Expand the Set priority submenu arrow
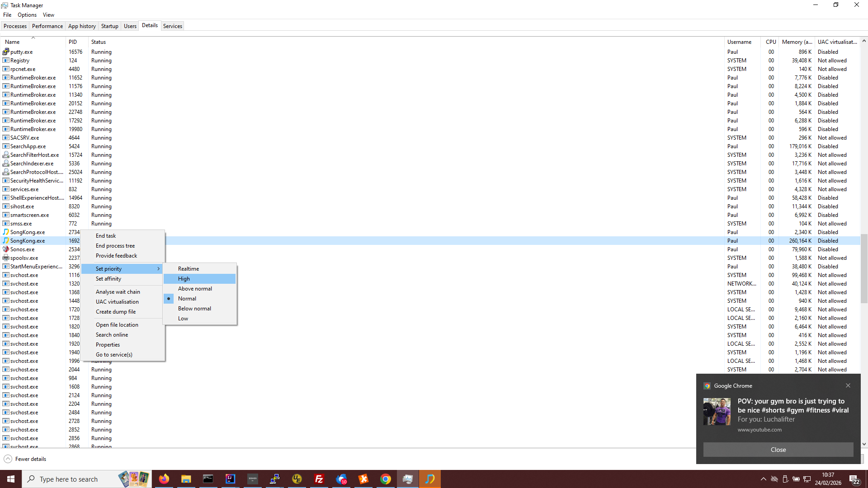Image resolution: width=868 pixels, height=488 pixels. [158, 269]
